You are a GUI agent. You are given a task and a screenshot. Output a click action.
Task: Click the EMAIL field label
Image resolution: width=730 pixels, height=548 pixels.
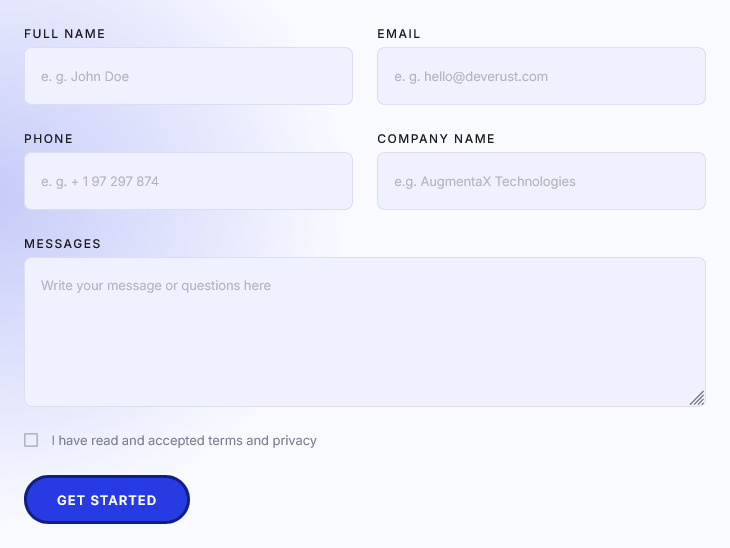click(x=399, y=34)
